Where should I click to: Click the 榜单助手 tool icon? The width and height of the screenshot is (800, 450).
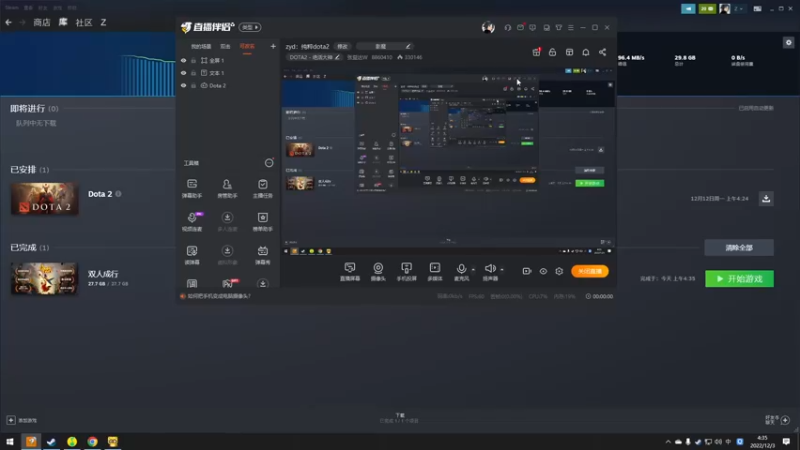pos(263,218)
